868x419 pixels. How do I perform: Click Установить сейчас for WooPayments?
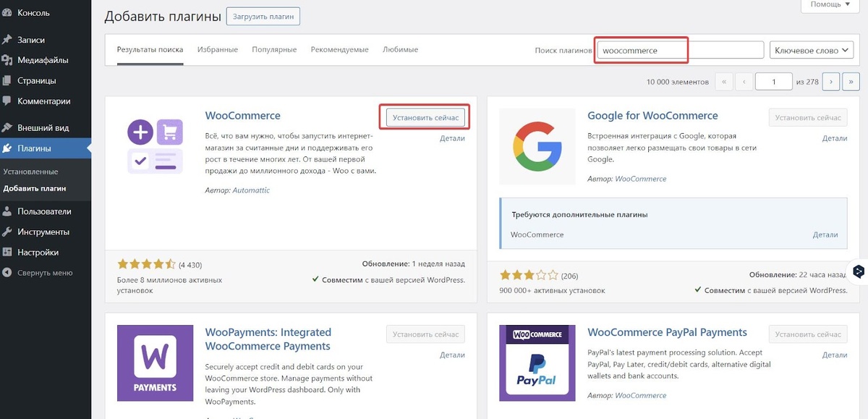click(425, 334)
